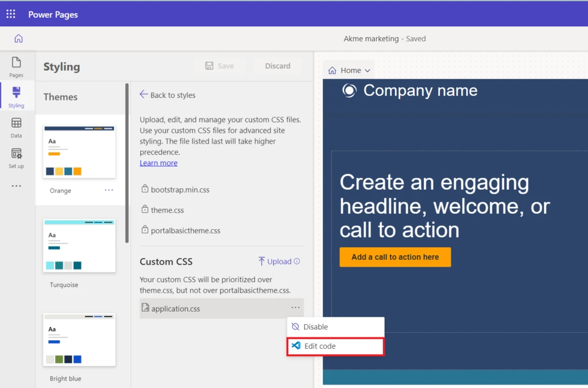Open the Data workspace
The image size is (588, 388).
(16, 127)
